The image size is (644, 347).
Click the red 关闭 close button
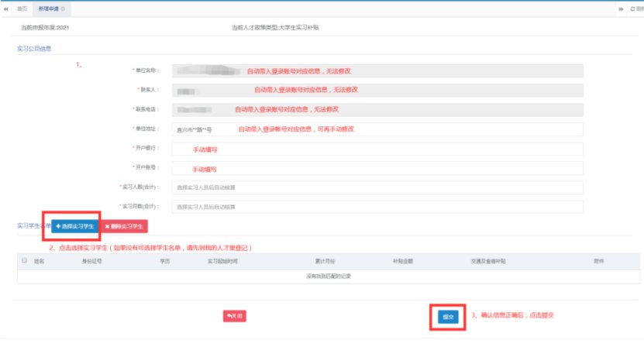pos(235,316)
